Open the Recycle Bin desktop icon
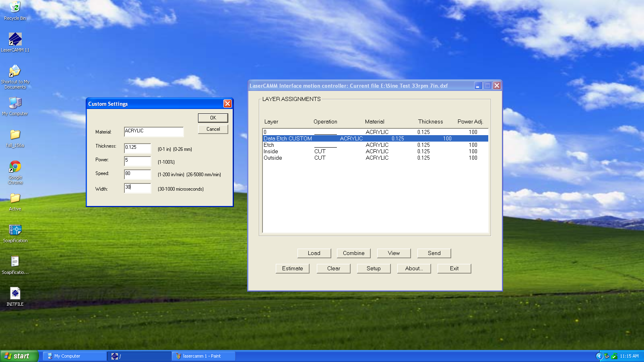 pos(15,11)
